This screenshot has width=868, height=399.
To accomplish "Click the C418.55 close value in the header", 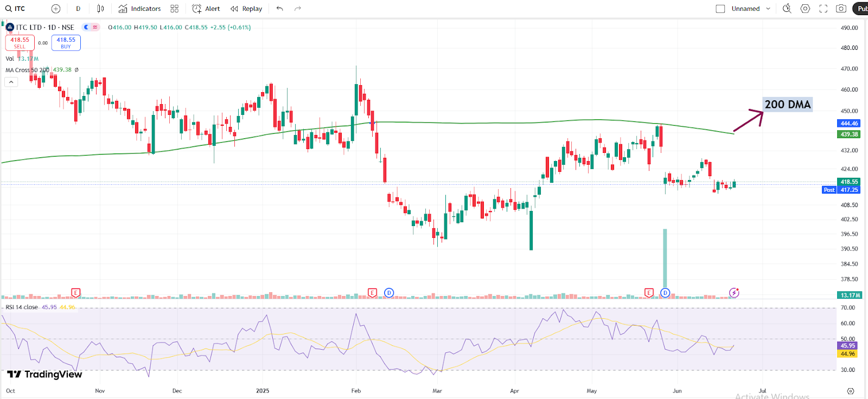I will point(196,27).
